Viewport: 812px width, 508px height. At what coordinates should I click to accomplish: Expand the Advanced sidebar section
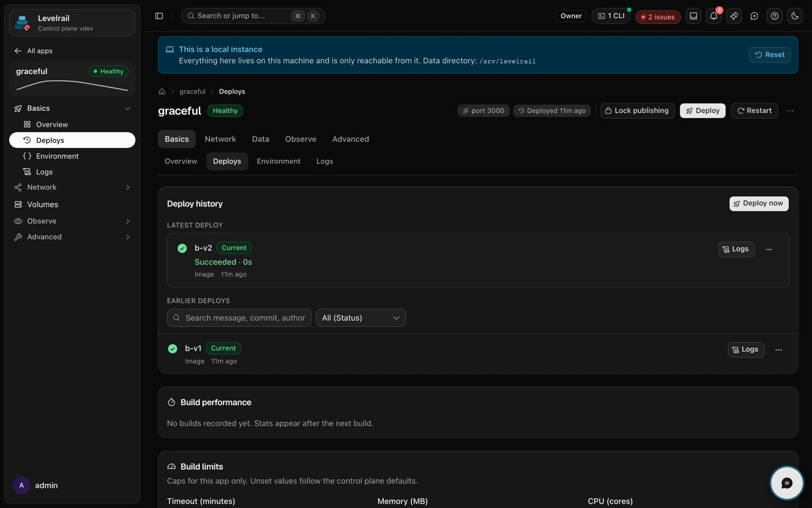coord(72,237)
